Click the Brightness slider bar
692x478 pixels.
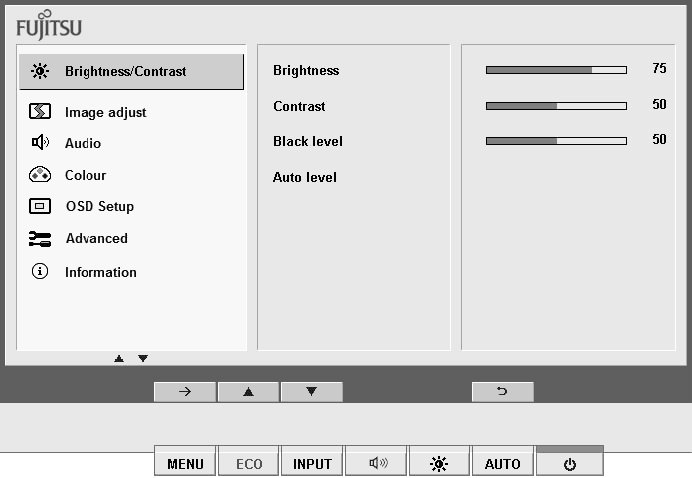pos(556,70)
